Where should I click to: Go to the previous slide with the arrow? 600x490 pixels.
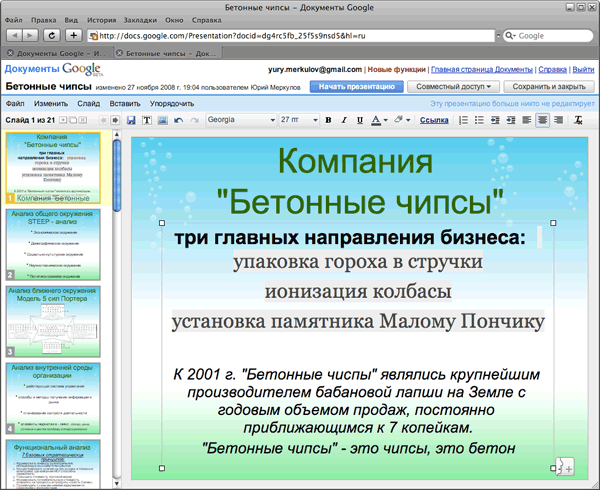click(103, 120)
